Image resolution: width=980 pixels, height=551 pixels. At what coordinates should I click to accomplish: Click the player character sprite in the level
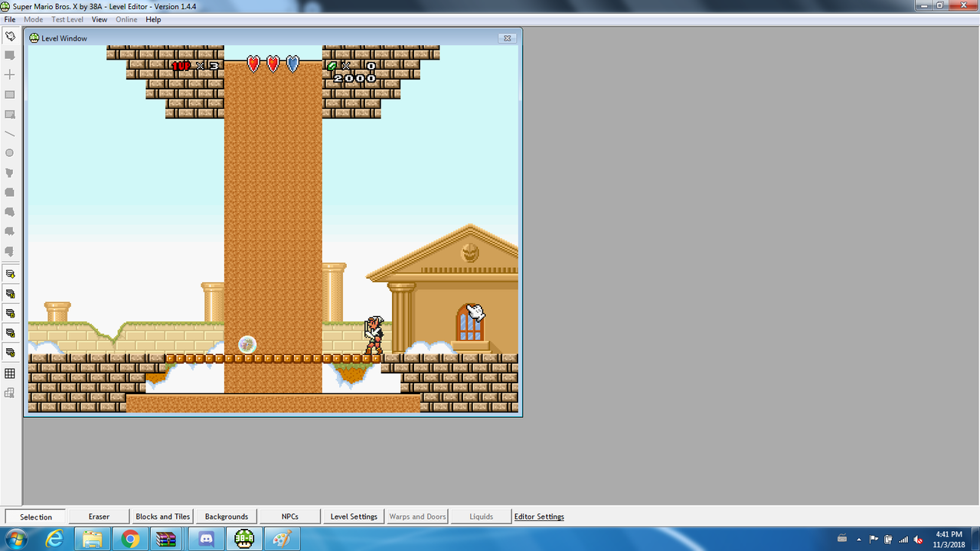[x=373, y=335]
